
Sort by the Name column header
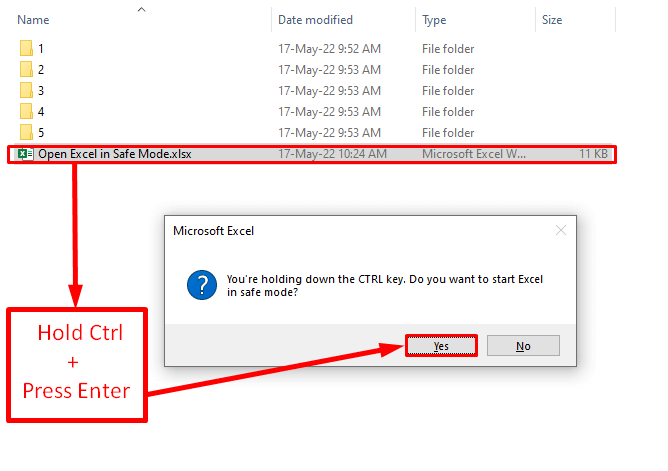pos(33,20)
